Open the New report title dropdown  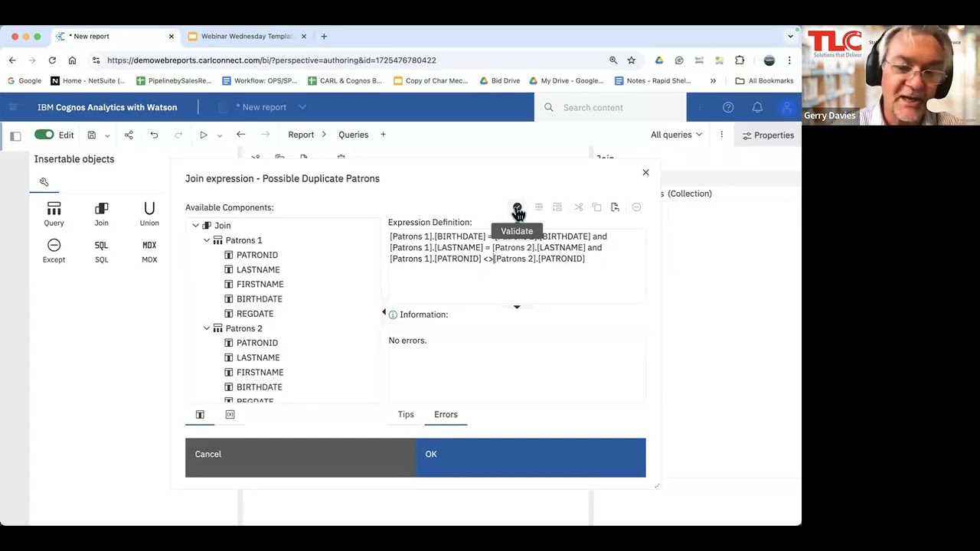(302, 107)
